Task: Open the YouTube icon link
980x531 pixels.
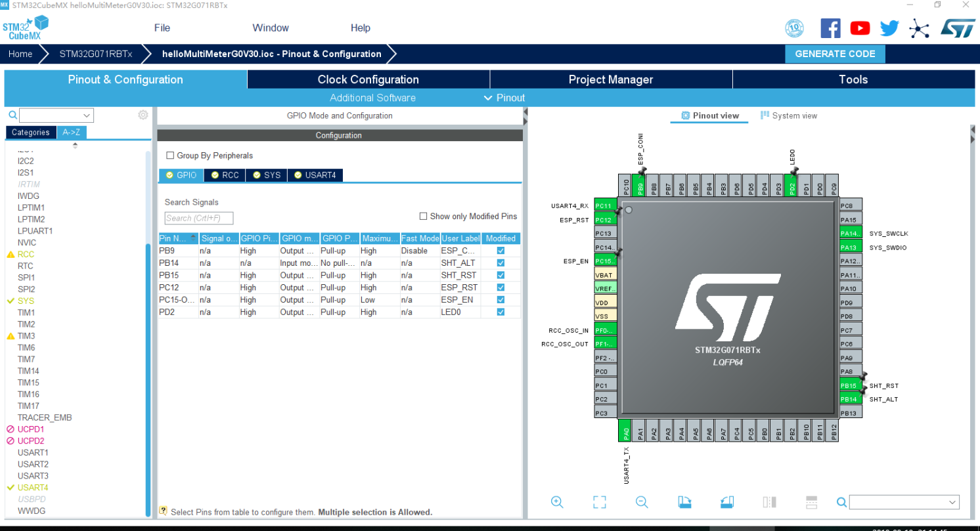Action: (x=860, y=28)
